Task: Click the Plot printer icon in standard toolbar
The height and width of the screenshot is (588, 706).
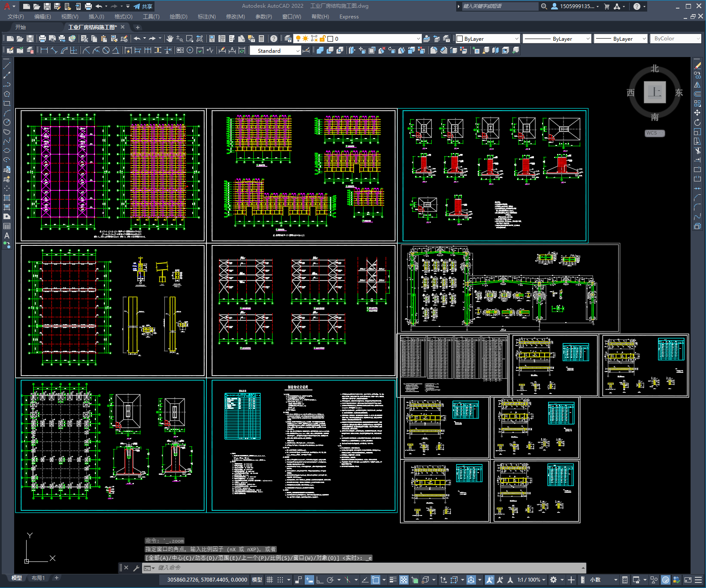Action: coord(42,39)
